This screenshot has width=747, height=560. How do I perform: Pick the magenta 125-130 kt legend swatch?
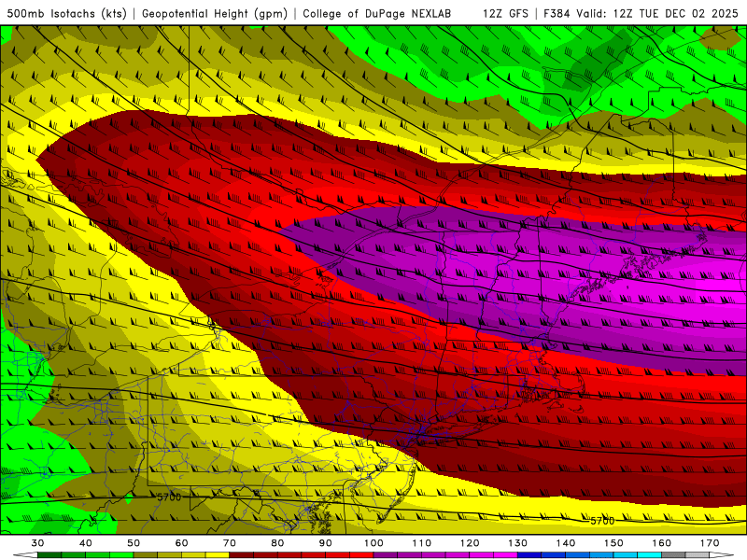(506, 555)
